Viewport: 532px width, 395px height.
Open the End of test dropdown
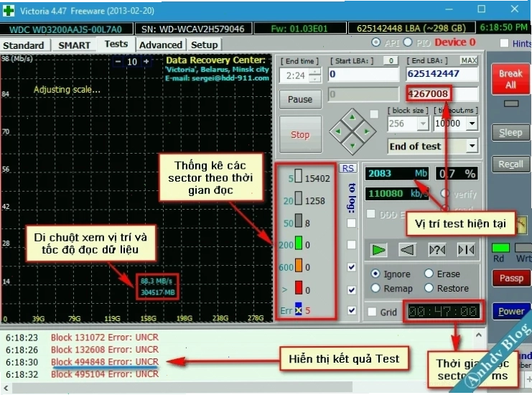click(472, 147)
